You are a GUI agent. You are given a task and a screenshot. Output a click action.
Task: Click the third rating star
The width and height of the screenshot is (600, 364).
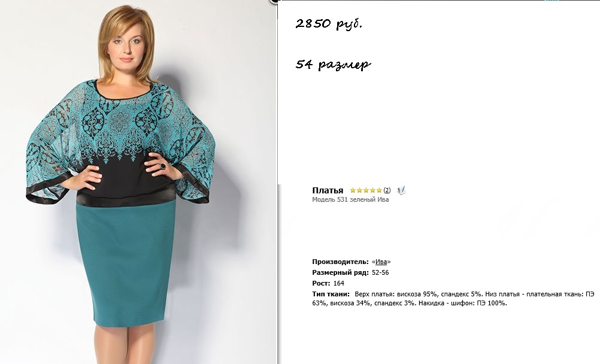coord(366,190)
